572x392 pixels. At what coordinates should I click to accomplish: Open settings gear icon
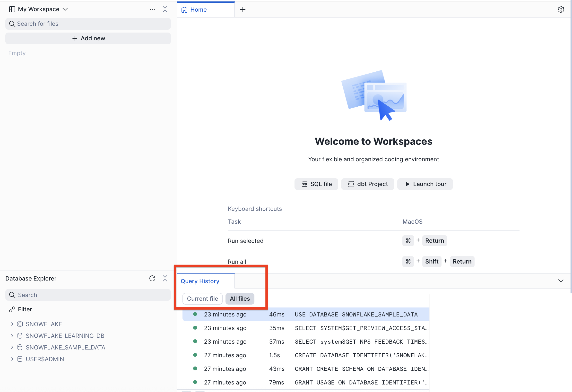pos(561,9)
